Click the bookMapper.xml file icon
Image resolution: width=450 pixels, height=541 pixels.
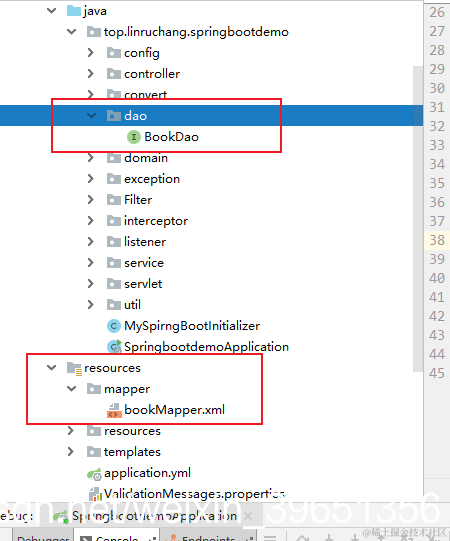114,410
